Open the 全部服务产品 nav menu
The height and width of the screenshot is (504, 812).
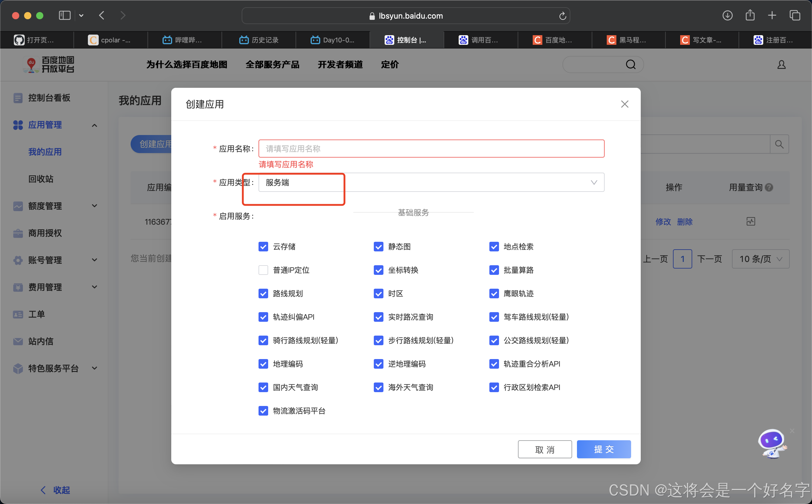click(x=272, y=65)
